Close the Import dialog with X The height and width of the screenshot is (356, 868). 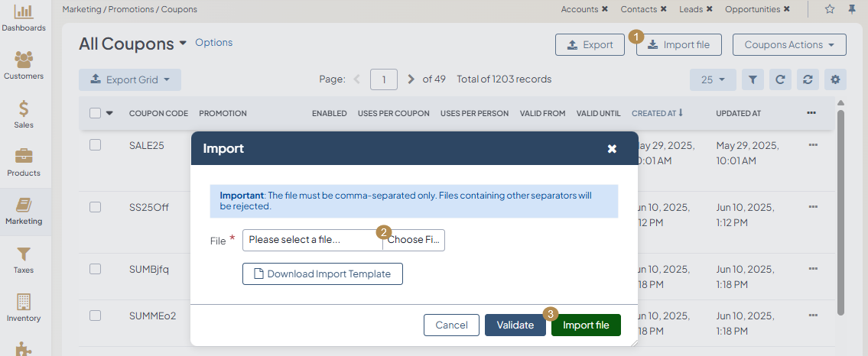[x=612, y=149]
